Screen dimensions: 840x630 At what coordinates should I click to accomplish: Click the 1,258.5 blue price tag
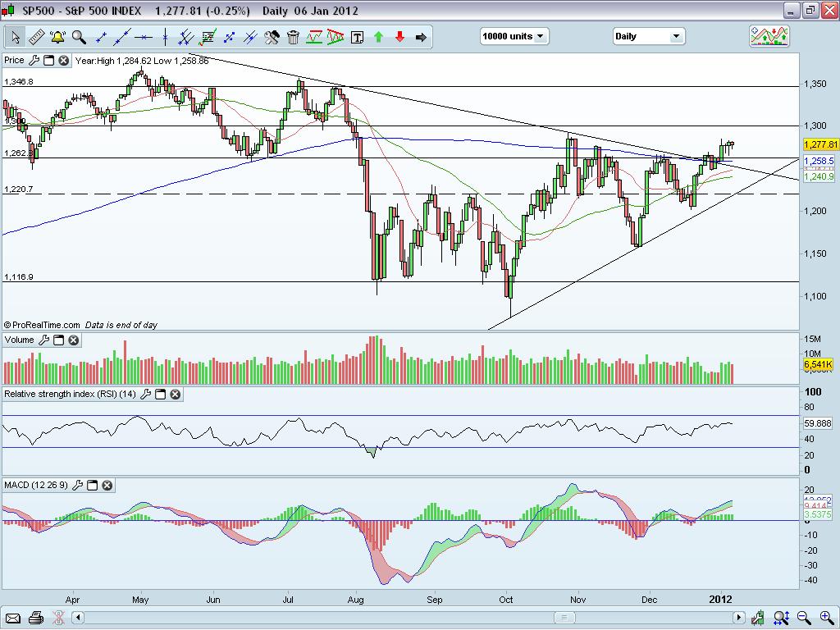pos(819,161)
